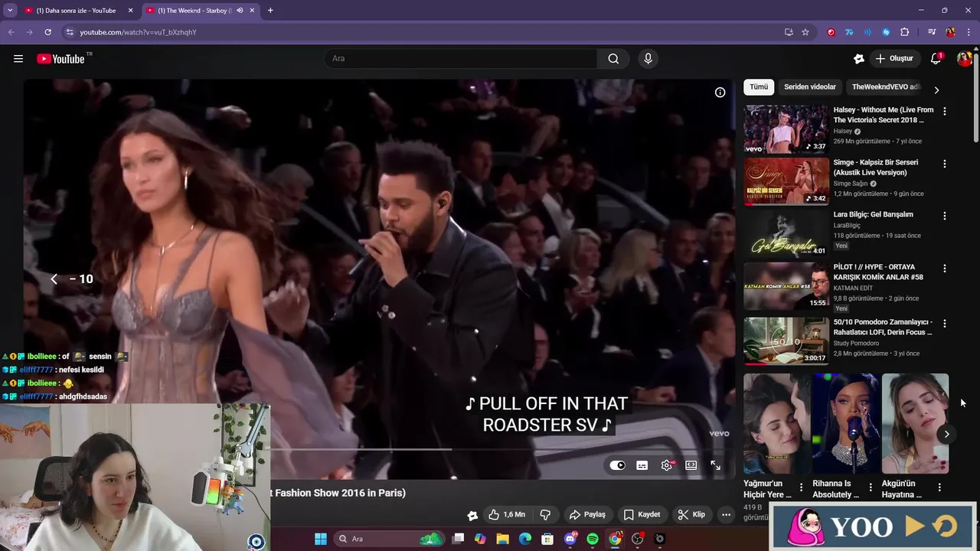Open options for 'Yağmur'un Hiçbir Yere' short
Viewport: 980px width, 551px height.
click(x=802, y=487)
